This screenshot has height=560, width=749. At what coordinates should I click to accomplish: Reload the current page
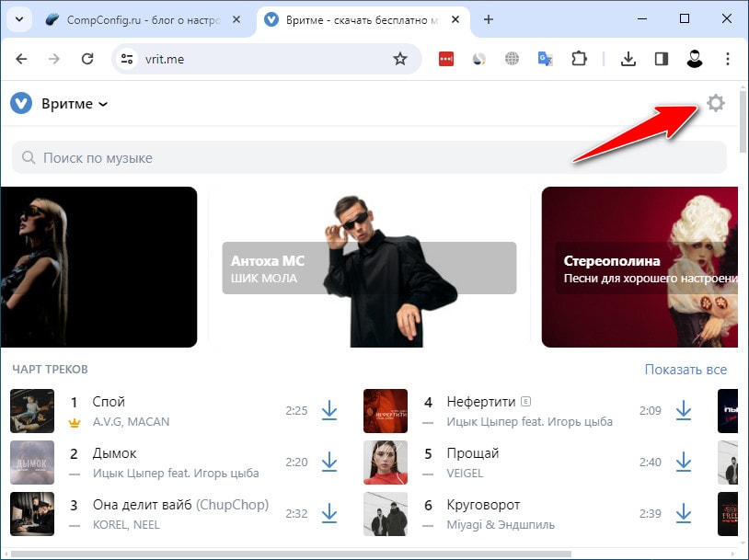coord(88,59)
